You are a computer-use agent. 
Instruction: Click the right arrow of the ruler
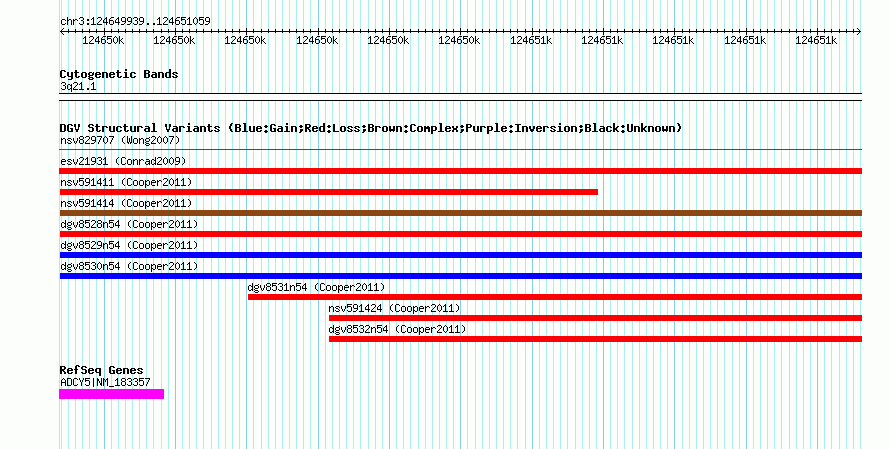click(858, 32)
